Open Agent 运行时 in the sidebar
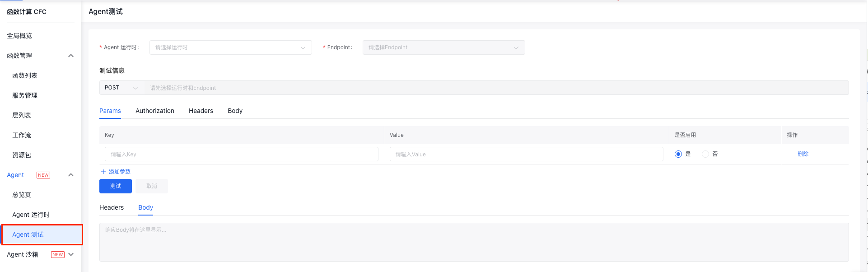Viewport: 868px width, 272px height. 31,215
